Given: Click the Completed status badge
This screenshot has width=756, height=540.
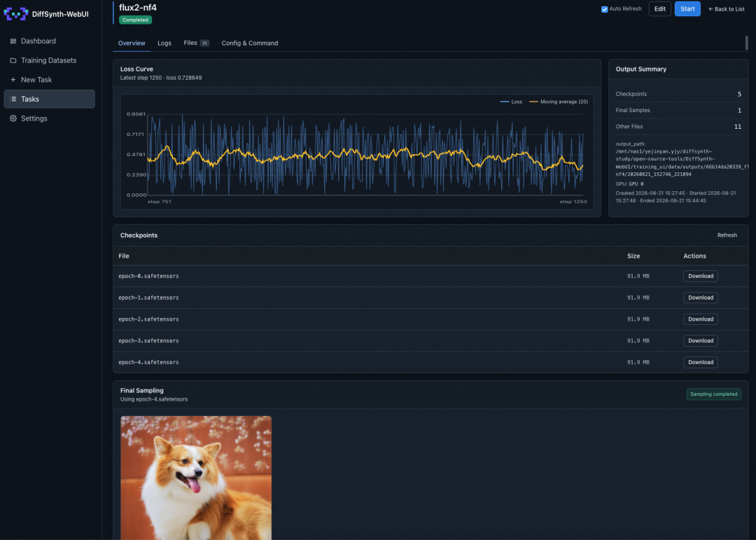Looking at the screenshot, I should click(136, 20).
